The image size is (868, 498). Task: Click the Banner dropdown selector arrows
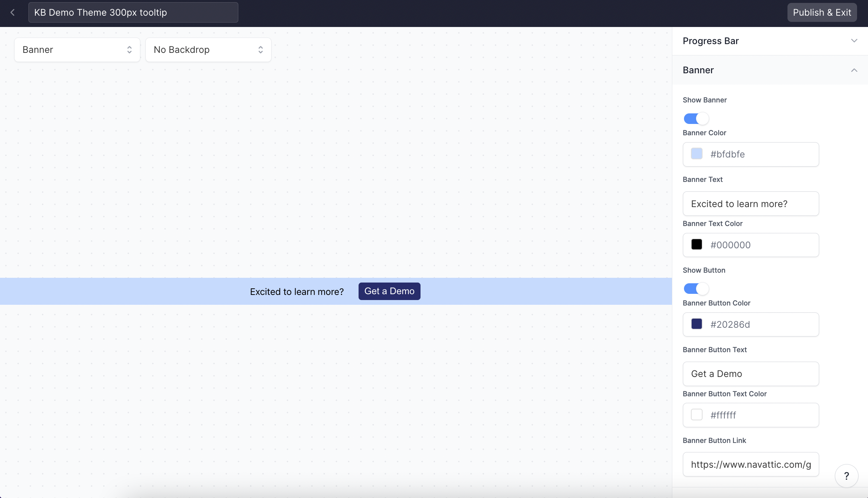tap(129, 50)
